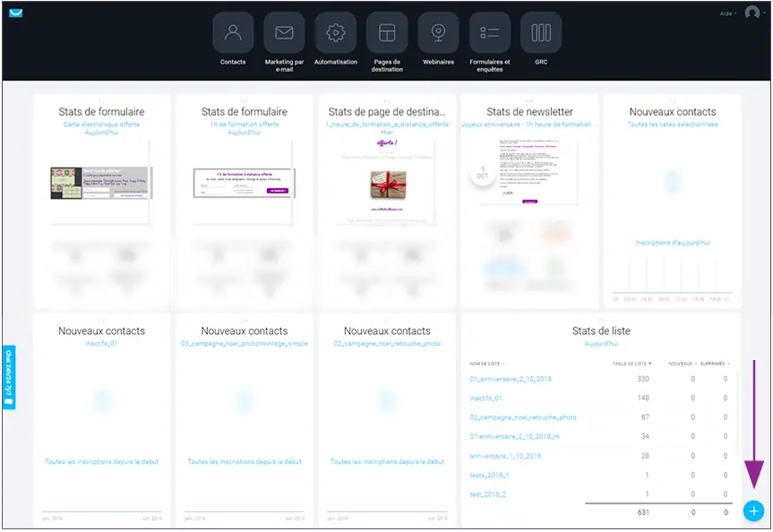Image resolution: width=773 pixels, height=532 pixels.
Task: Select list size value 148
Action: tap(643, 398)
